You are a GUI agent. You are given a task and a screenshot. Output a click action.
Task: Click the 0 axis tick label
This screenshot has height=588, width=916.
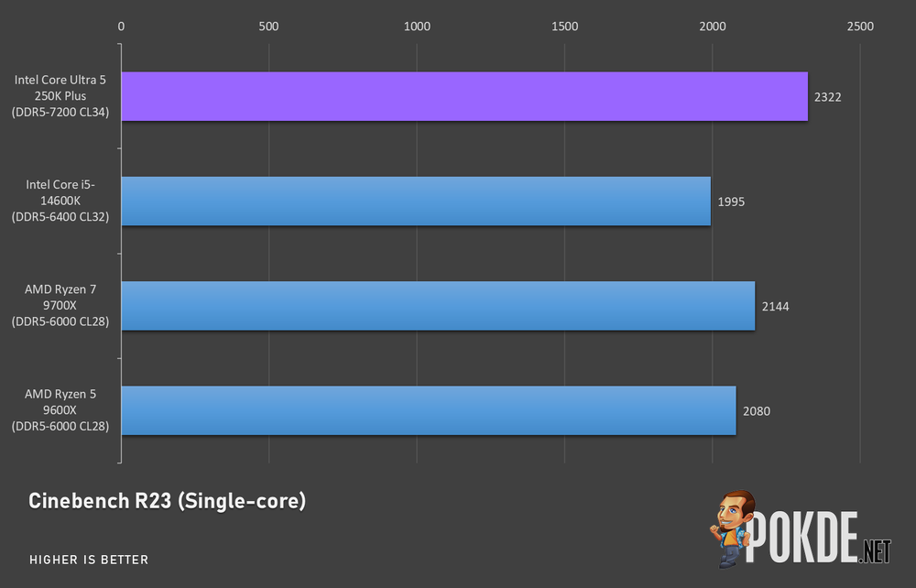click(x=121, y=27)
